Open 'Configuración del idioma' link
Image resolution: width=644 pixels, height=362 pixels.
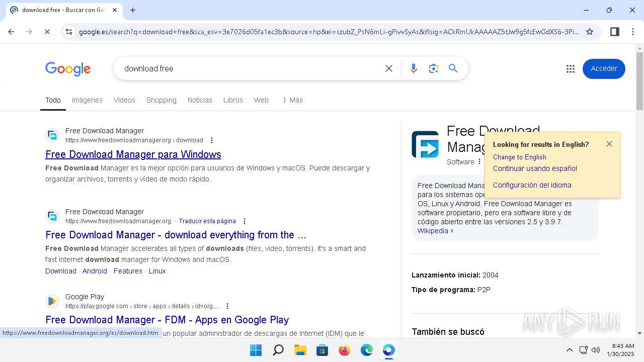[x=532, y=185]
